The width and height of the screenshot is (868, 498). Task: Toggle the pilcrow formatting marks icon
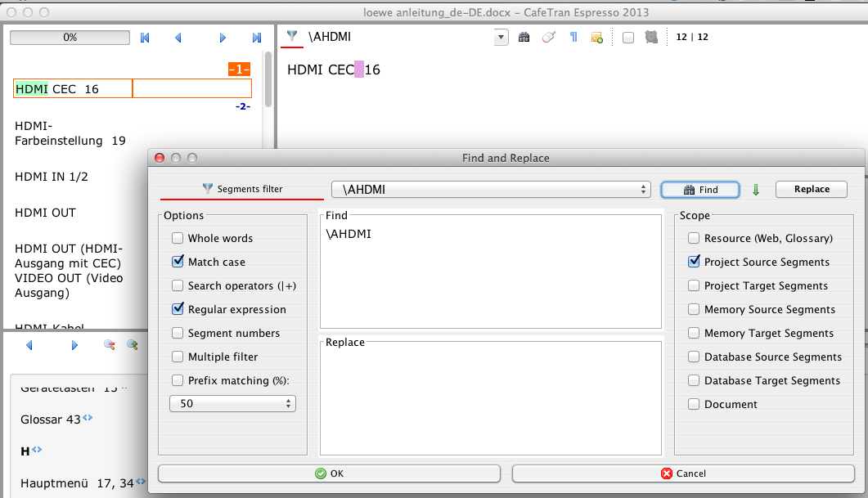tap(573, 37)
